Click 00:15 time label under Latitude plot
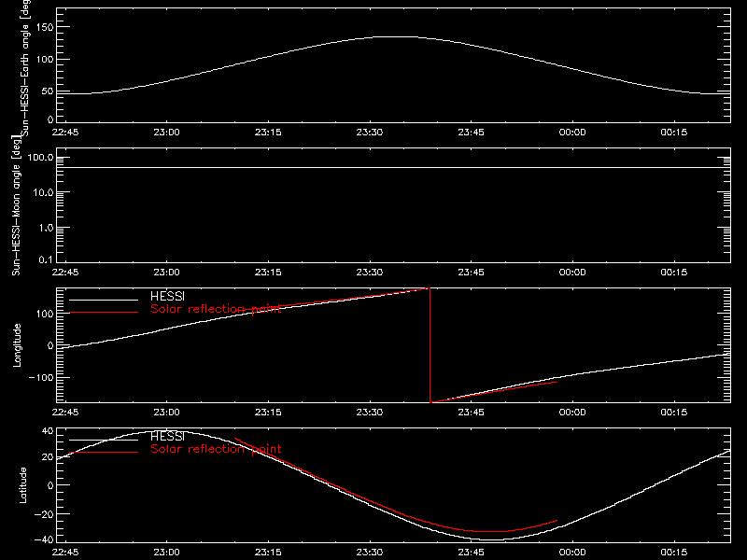 674,552
